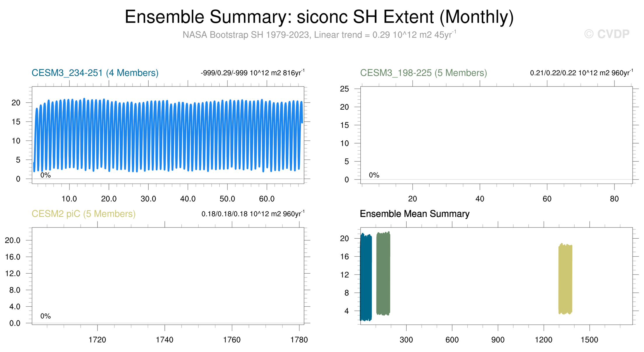
Task: Click the yellow ensemble mean band
Action: point(565,279)
